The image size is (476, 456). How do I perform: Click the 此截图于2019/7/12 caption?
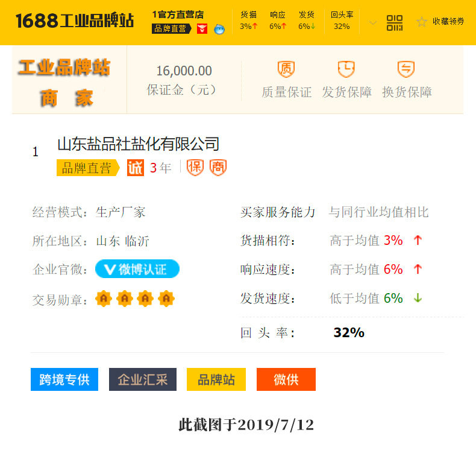(x=246, y=425)
